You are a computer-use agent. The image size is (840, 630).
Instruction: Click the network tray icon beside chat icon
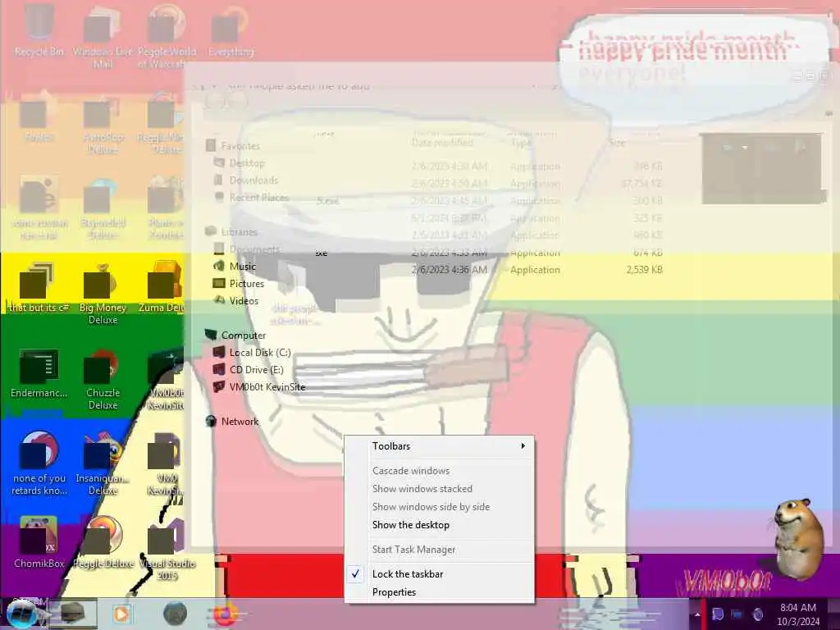tap(737, 614)
